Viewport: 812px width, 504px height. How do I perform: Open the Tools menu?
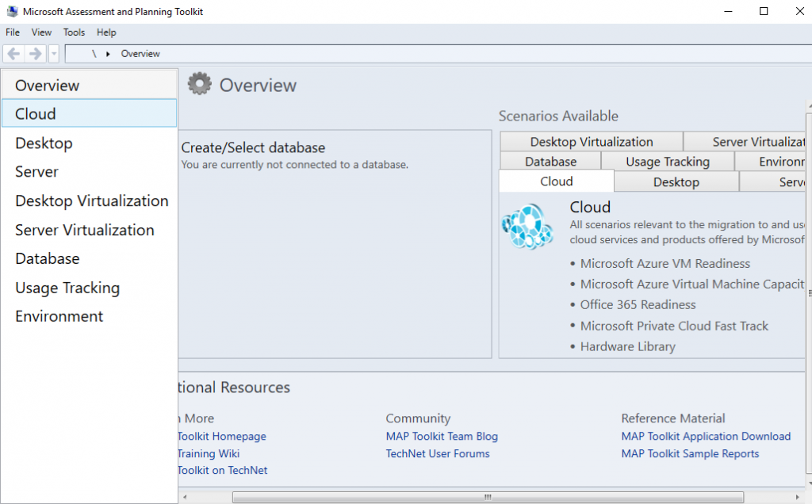[74, 32]
